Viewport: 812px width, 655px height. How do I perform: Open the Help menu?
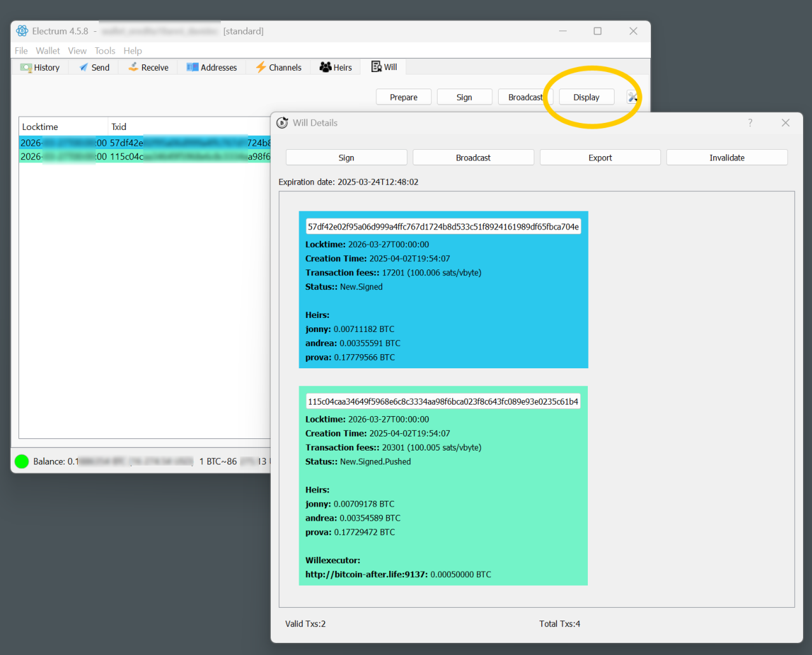[132, 50]
